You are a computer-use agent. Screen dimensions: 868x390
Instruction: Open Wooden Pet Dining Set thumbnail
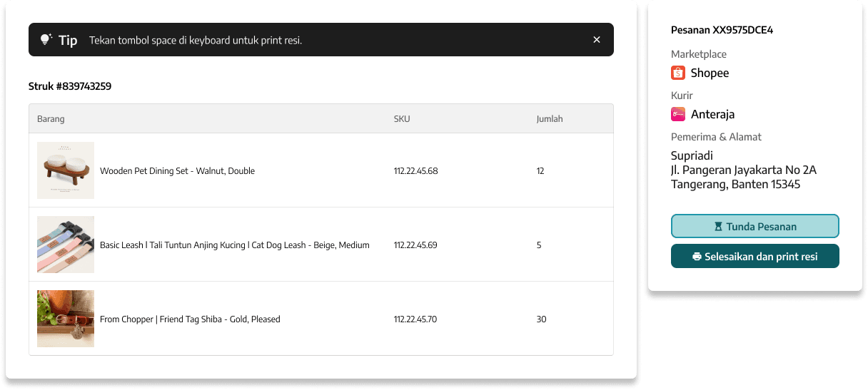[x=66, y=170]
